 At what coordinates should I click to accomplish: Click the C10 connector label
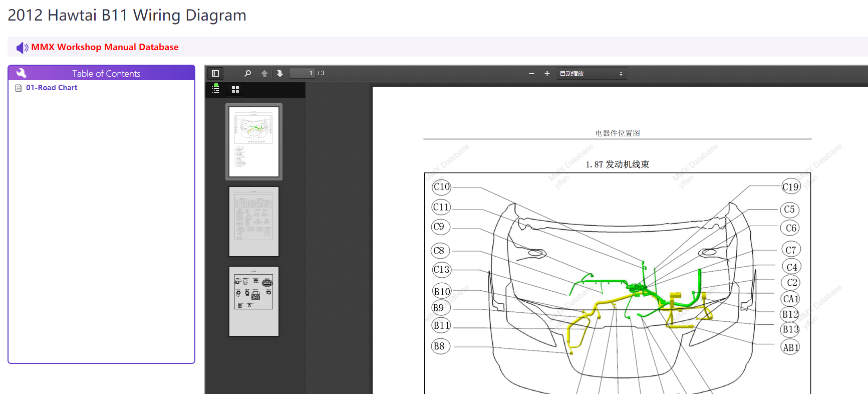(441, 187)
